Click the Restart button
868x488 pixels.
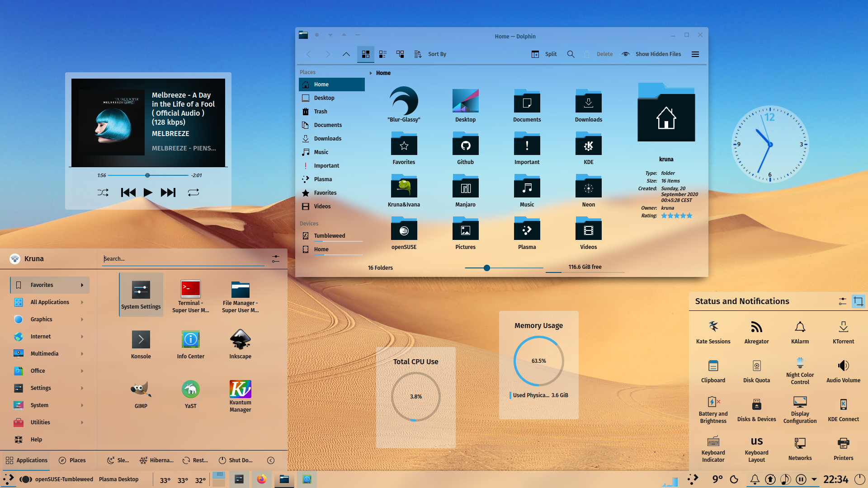pyautogui.click(x=195, y=460)
